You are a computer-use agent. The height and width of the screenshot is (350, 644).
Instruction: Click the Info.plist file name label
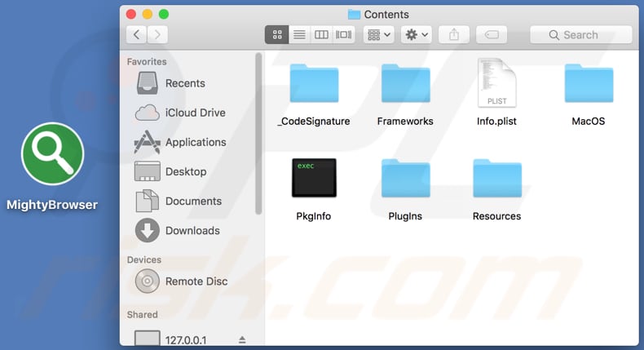pyautogui.click(x=496, y=122)
